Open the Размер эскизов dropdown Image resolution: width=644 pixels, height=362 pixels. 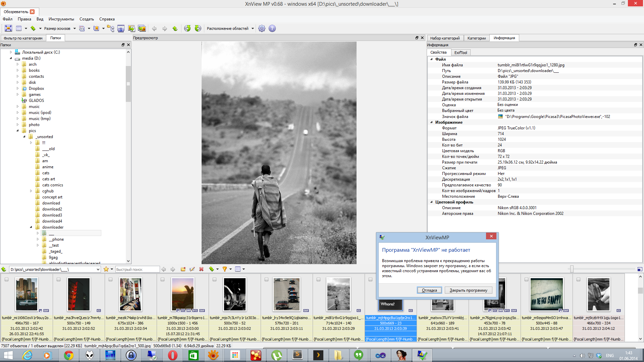pos(74,28)
